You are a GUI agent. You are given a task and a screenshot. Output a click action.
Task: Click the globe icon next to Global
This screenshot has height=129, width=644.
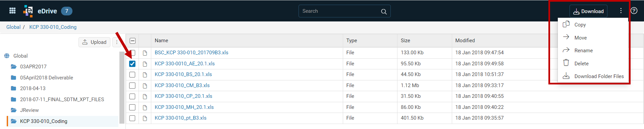click(x=7, y=56)
